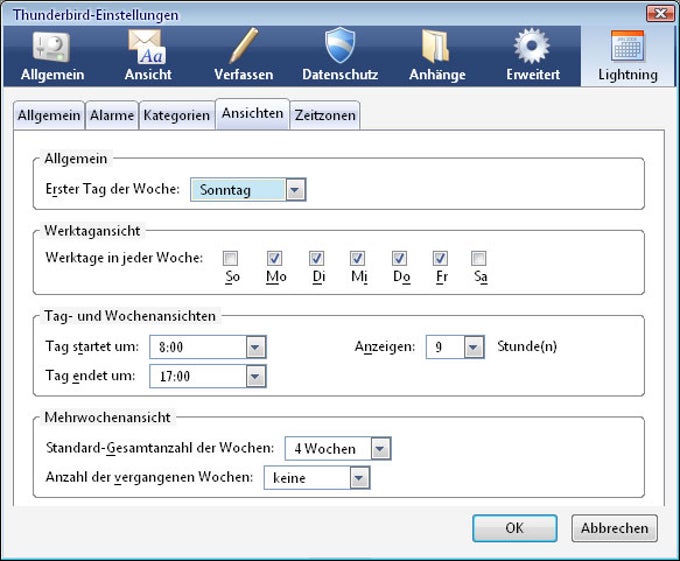Uncheck the Di workday checkbox
Screen dimensions: 680x561
(317, 258)
